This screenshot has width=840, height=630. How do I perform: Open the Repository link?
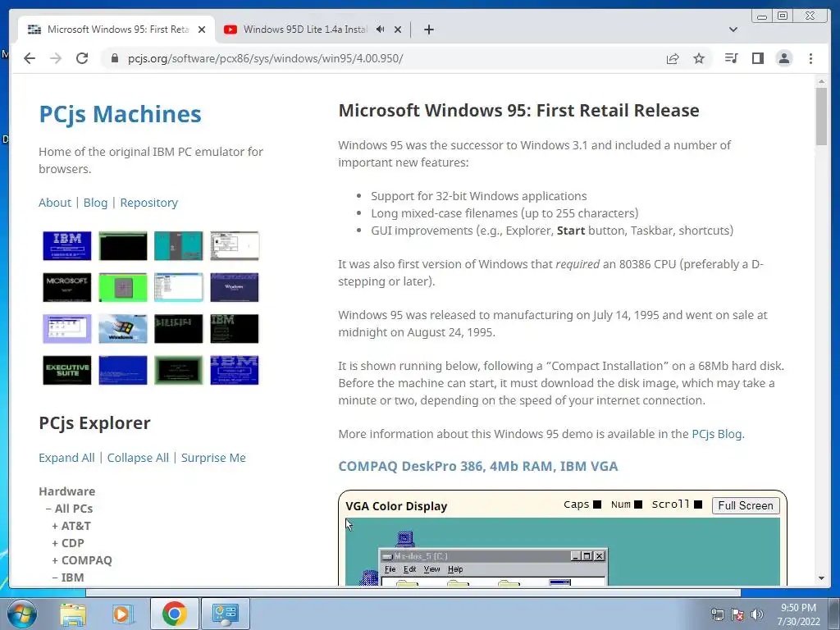pos(149,203)
